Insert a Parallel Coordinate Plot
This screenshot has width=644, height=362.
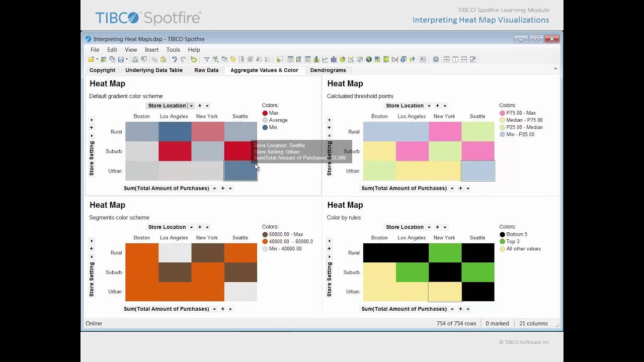(395, 59)
